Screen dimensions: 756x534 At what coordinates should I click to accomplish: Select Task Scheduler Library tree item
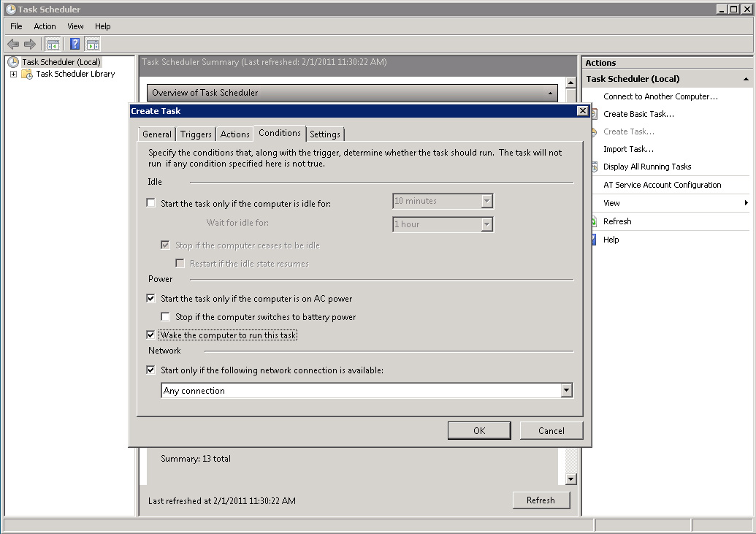[x=75, y=74]
